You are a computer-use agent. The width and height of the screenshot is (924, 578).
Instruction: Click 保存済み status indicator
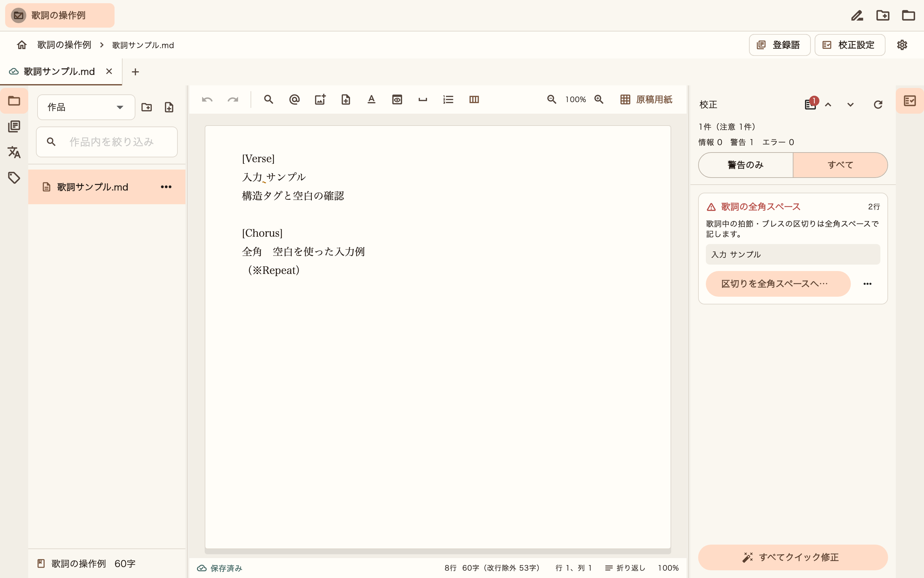coord(219,568)
